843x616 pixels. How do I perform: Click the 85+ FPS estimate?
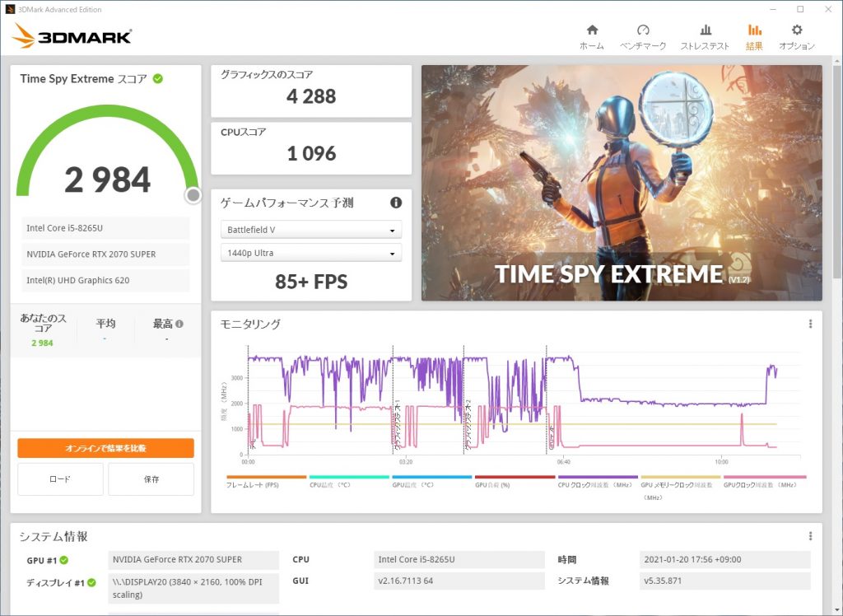point(310,282)
